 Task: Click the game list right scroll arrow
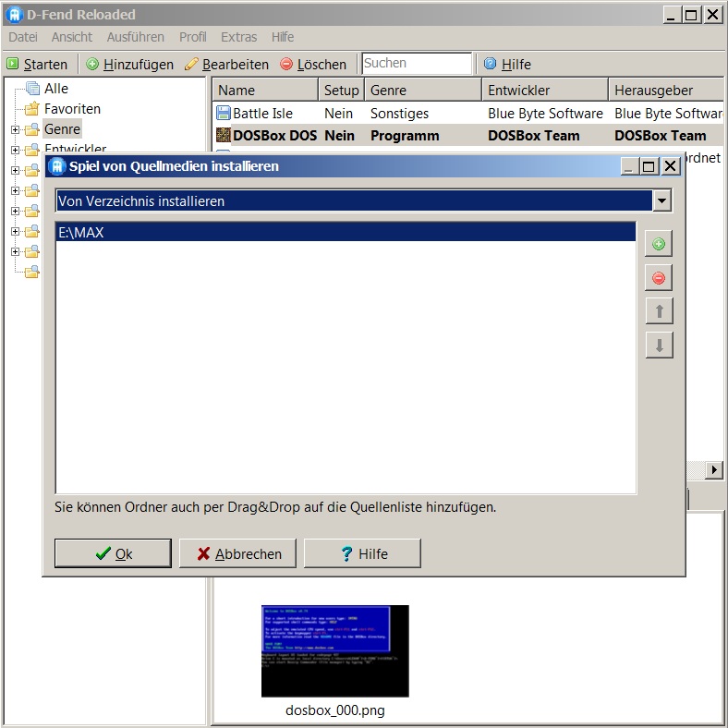(714, 470)
